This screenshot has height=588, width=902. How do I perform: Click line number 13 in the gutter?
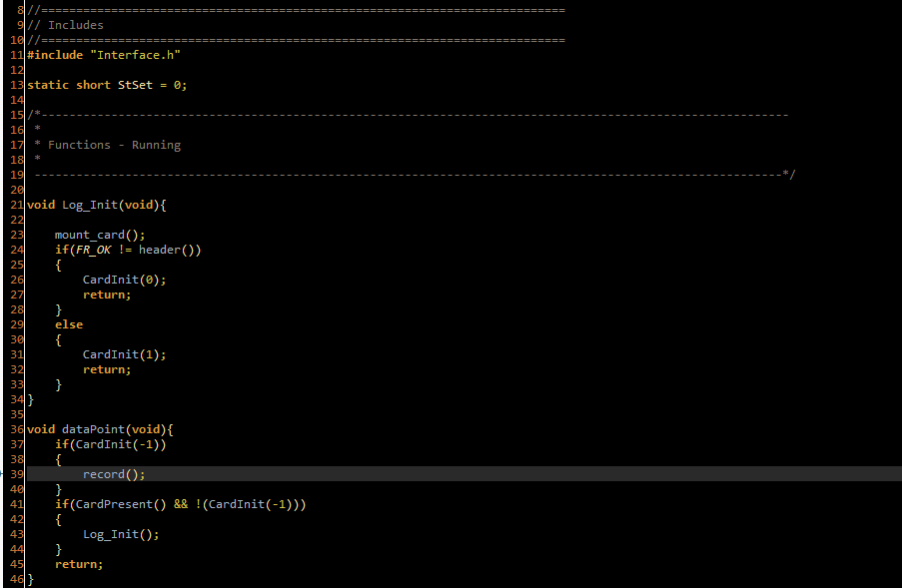click(17, 85)
